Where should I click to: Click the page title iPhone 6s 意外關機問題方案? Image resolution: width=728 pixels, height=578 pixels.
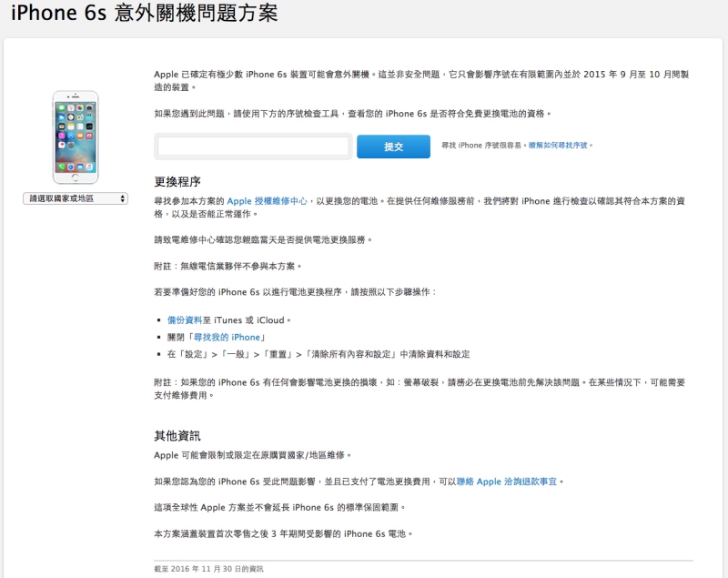(x=145, y=13)
